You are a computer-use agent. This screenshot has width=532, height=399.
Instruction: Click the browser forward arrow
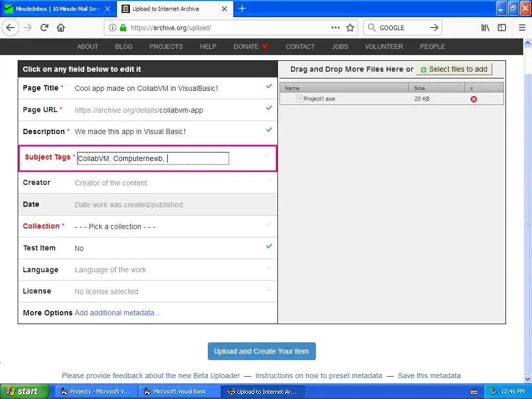pos(28,28)
